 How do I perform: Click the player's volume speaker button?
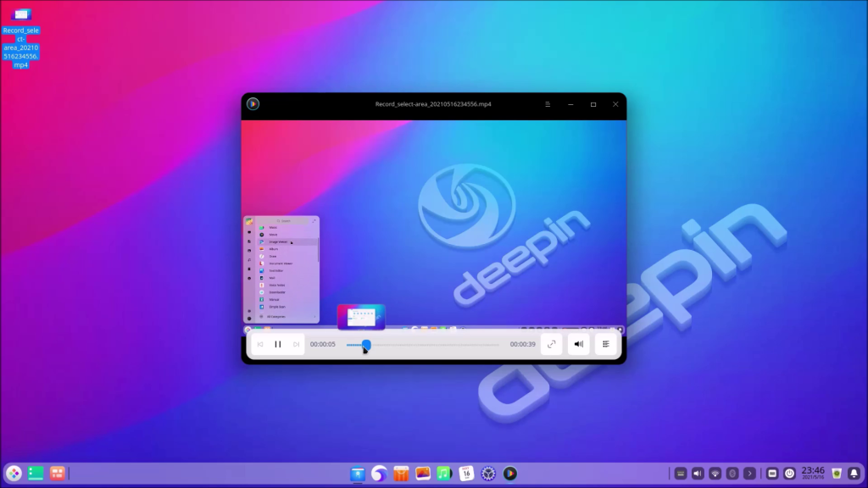(x=578, y=344)
